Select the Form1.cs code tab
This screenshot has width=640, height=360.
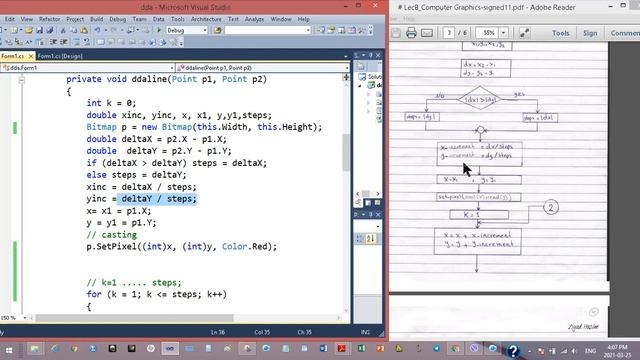pyautogui.click(x=13, y=56)
